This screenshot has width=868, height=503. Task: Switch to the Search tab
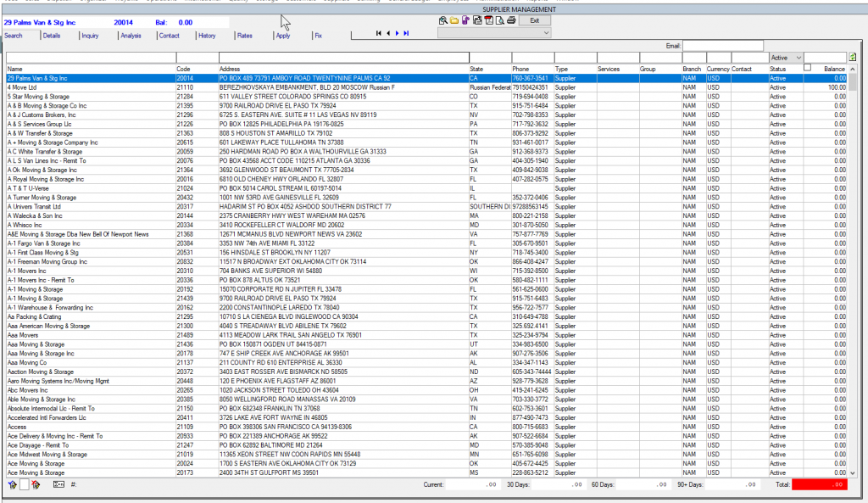(14, 36)
